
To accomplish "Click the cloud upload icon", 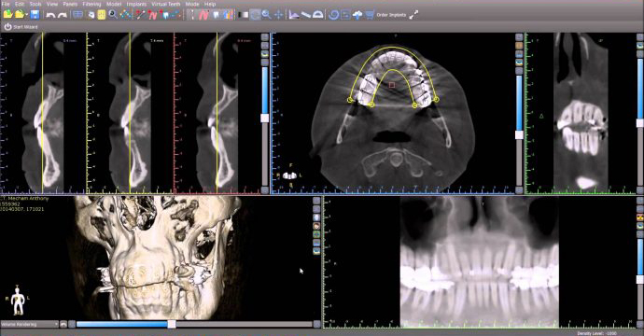I will pos(357,15).
